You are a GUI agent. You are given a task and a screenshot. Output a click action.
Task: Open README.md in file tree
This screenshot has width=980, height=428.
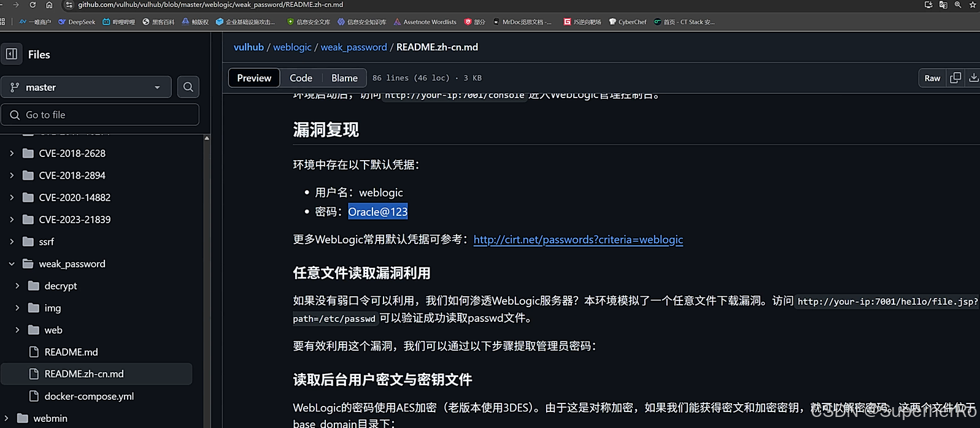(x=71, y=352)
